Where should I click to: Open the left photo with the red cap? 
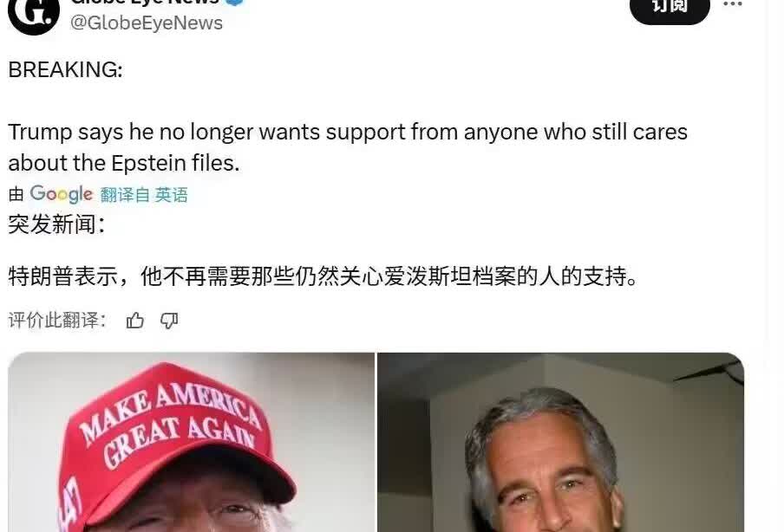191,443
